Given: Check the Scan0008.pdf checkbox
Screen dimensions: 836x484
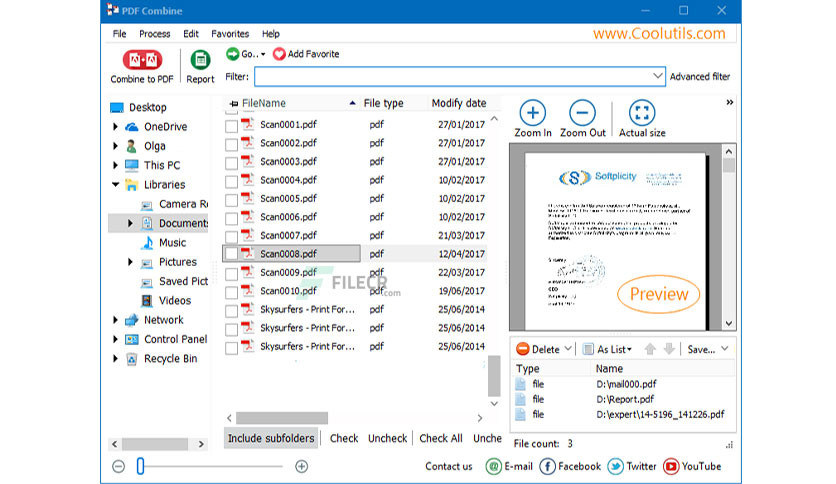Looking at the screenshot, I should pos(231,254).
